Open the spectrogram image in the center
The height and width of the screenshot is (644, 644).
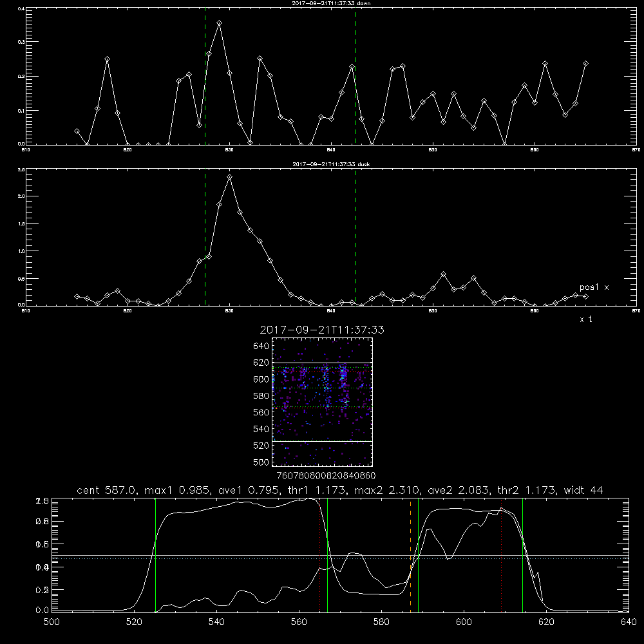coord(322,402)
